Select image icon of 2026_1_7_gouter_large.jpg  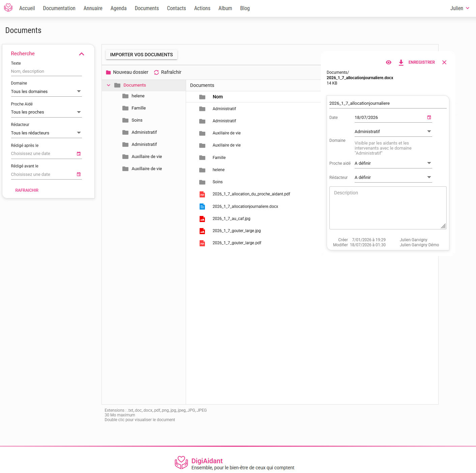[x=202, y=231]
